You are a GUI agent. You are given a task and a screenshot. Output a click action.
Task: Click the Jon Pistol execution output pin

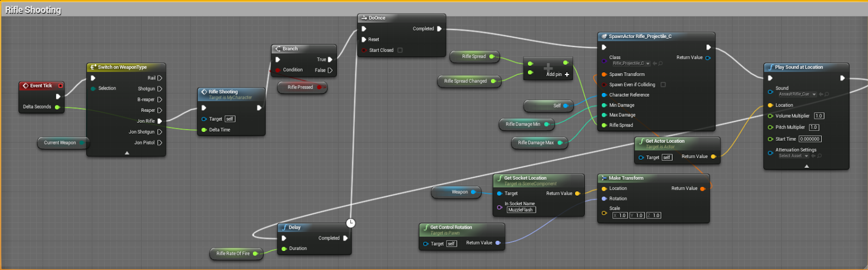tap(159, 143)
